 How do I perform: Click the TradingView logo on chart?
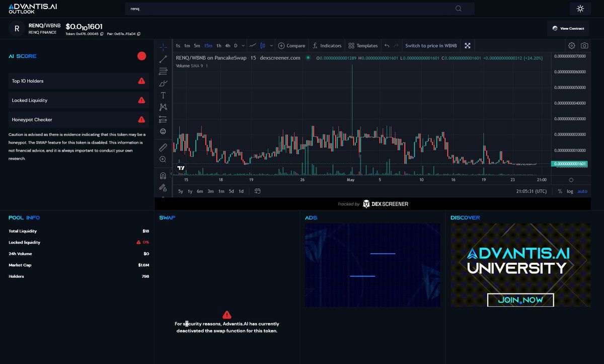(x=181, y=168)
